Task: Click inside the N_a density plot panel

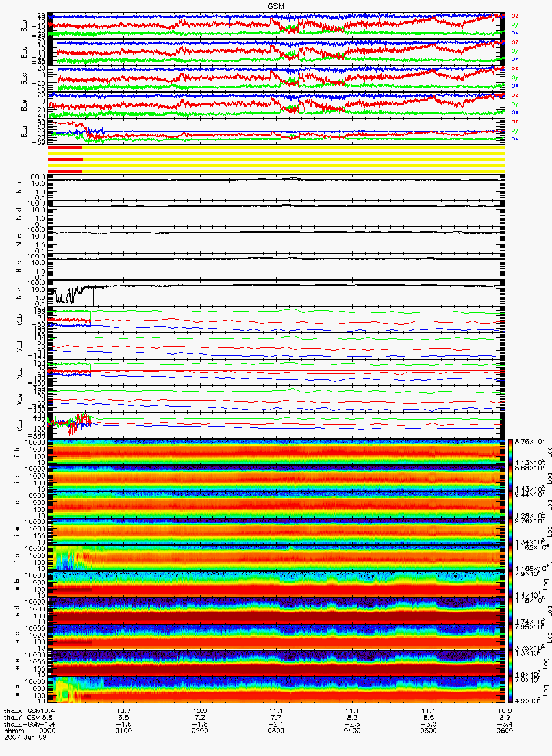Action: [x=276, y=293]
